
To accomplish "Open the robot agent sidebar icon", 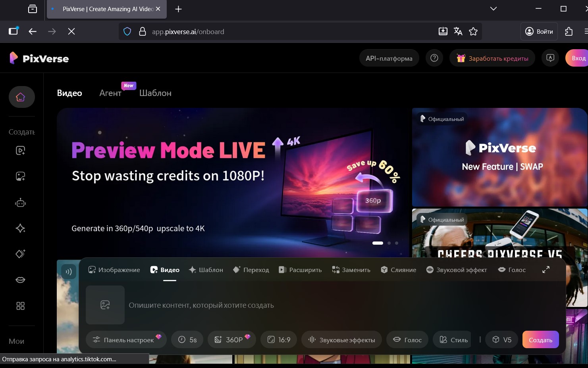I will point(20,203).
